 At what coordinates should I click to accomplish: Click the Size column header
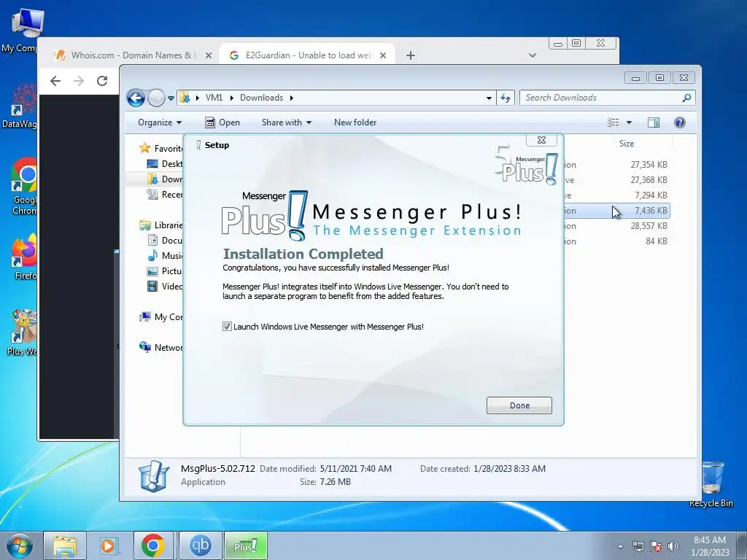626,144
